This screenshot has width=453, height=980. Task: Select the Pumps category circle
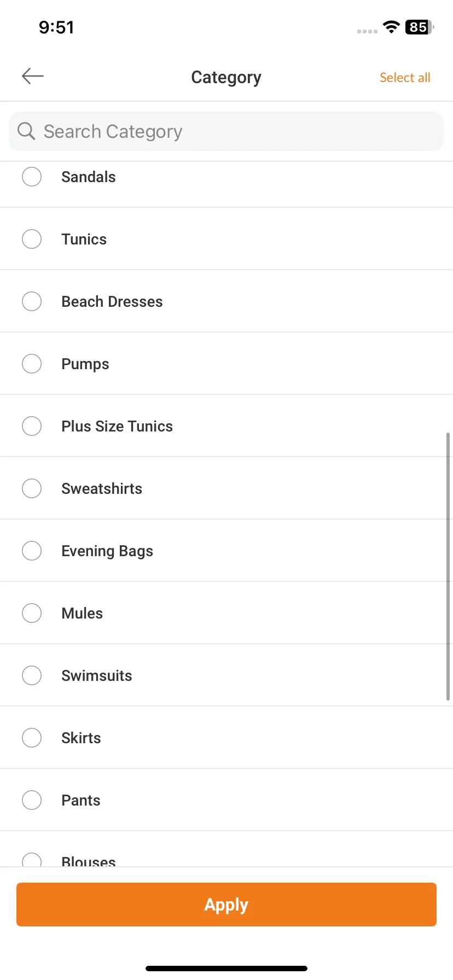pyautogui.click(x=32, y=364)
